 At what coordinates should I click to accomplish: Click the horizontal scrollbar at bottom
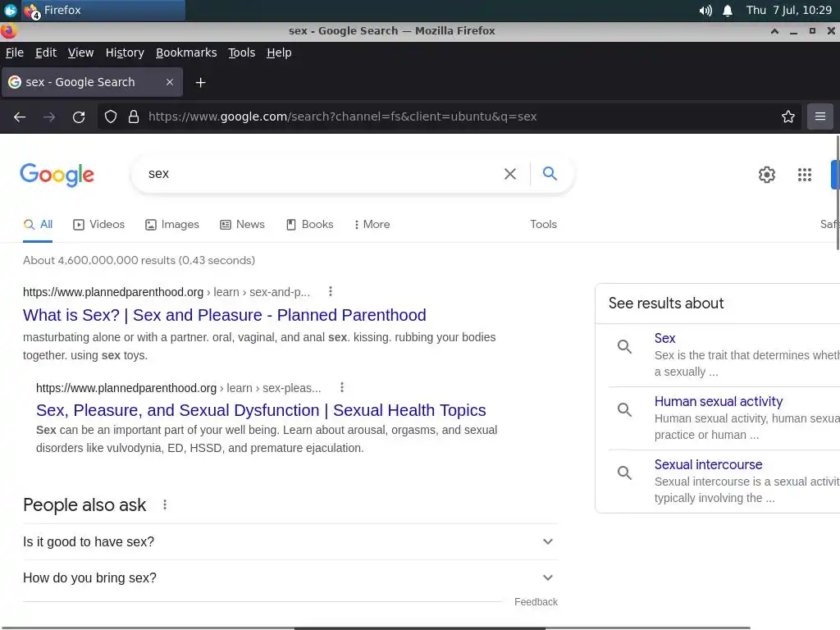click(x=419, y=628)
